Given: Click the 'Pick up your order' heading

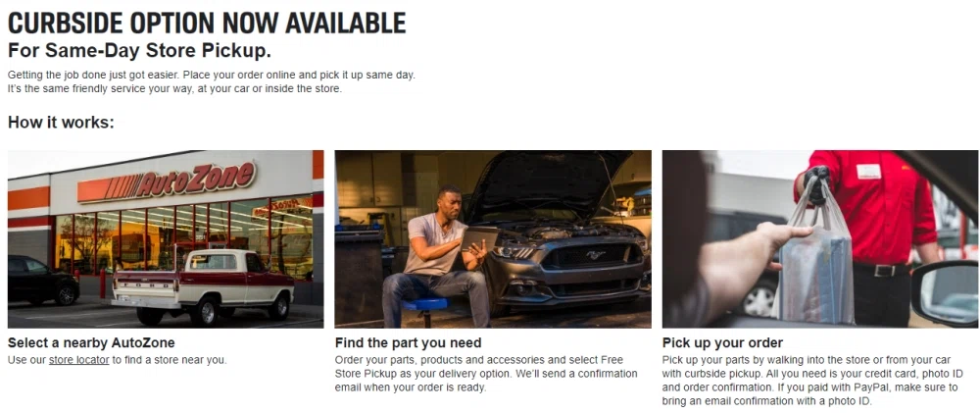Looking at the screenshot, I should (x=722, y=343).
